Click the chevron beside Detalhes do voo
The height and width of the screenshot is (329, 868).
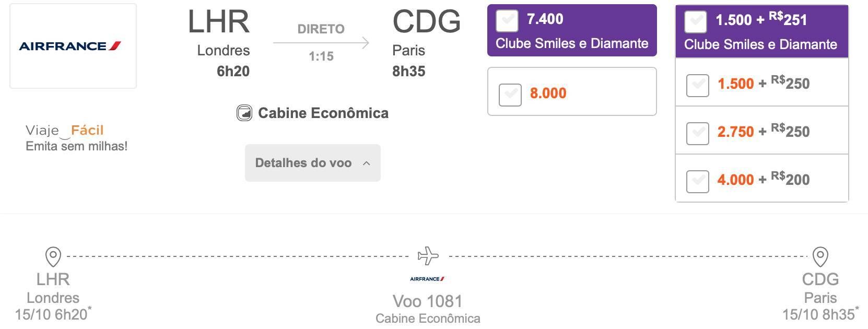367,163
